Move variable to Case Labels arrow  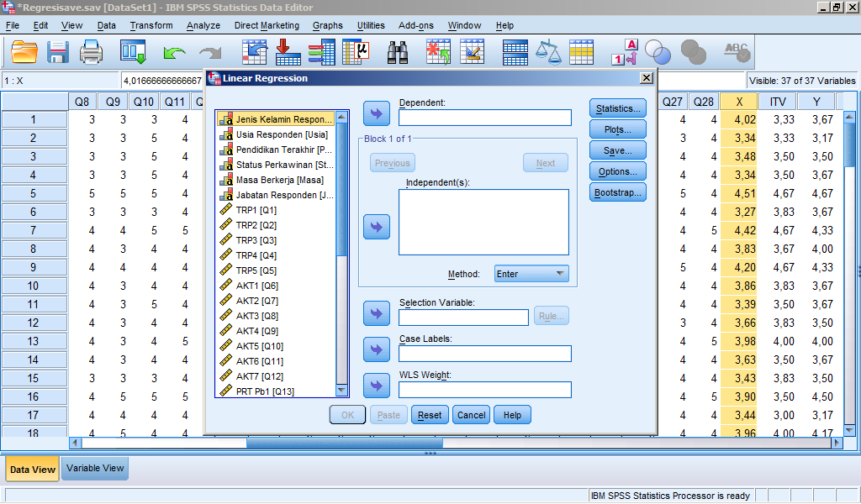[x=377, y=349]
